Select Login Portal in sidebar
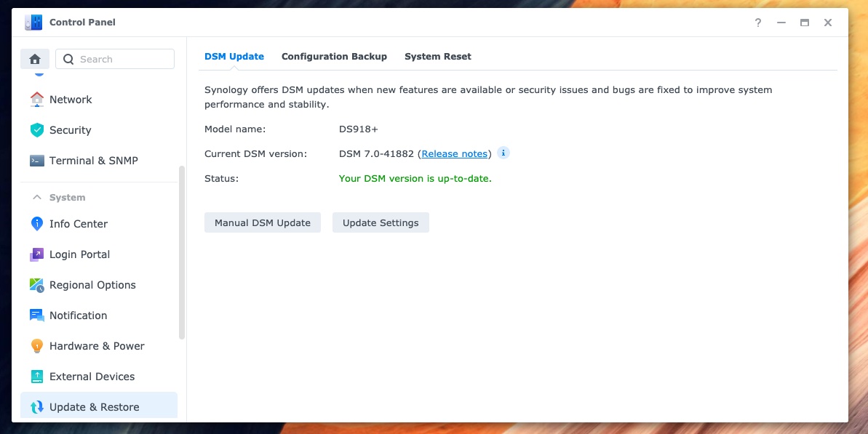This screenshot has width=868, height=434. coord(98,254)
